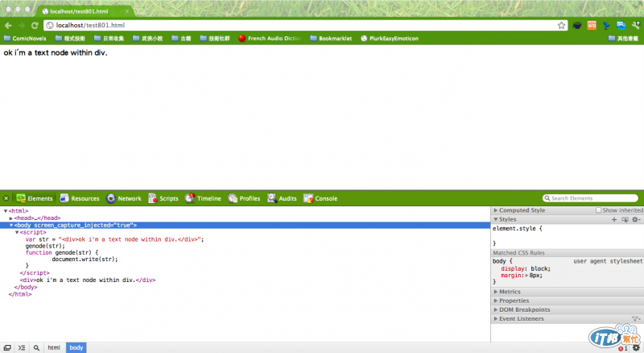The height and width of the screenshot is (353, 644).
Task: Switch to the Profiles panel
Action: (x=244, y=198)
